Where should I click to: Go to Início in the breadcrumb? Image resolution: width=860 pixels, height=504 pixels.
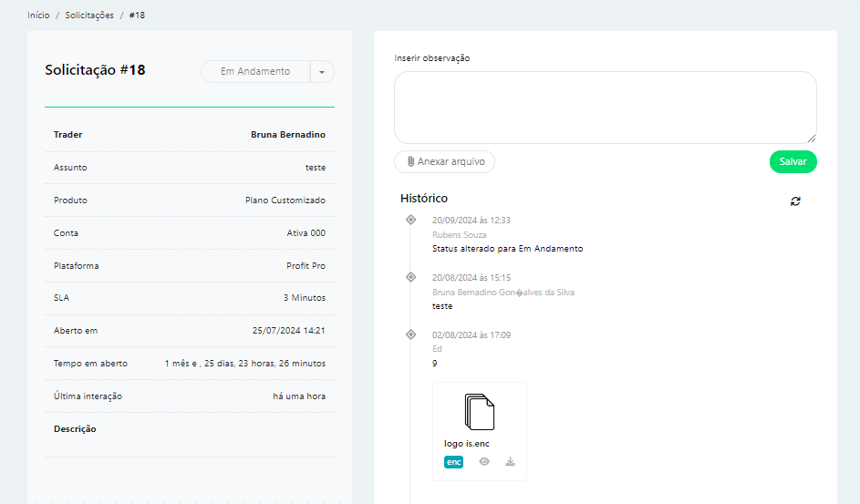(38, 15)
